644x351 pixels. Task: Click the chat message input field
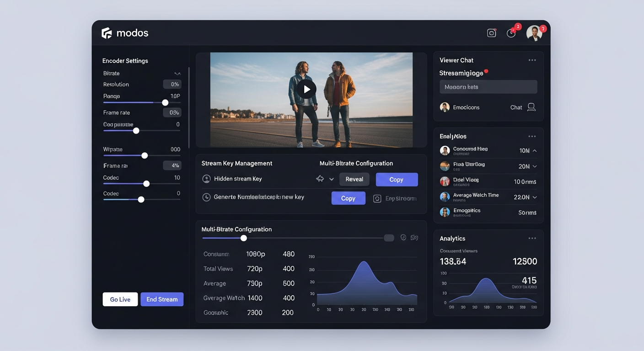point(488,86)
